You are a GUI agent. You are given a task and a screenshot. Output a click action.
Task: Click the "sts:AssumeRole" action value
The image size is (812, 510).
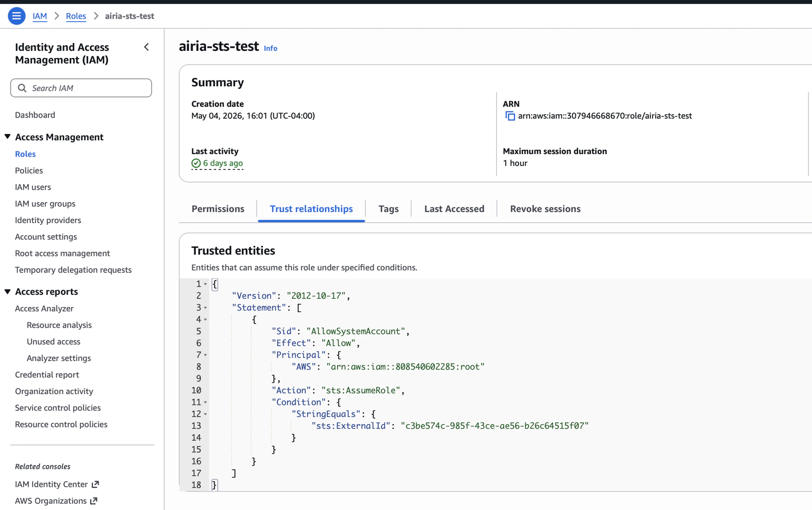[361, 391]
